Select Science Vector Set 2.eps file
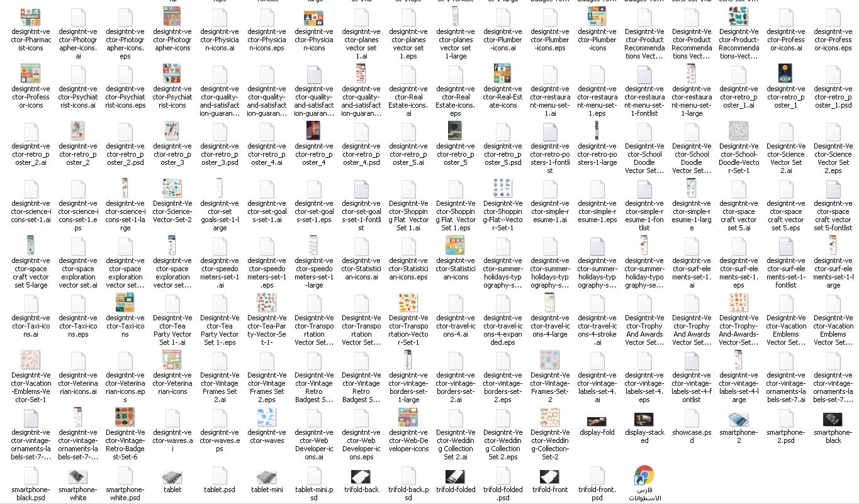This screenshot has width=859, height=504. pyautogui.click(x=833, y=132)
